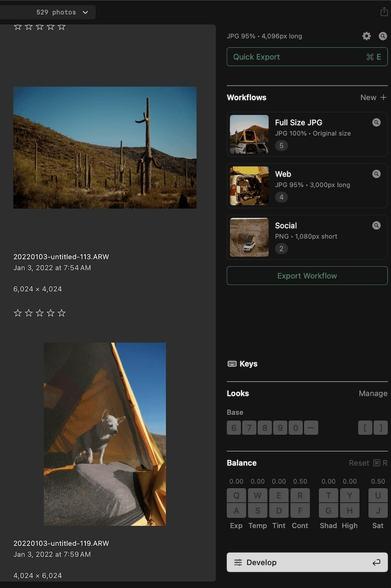Click the Sat label under Balance
Viewport: 391px width, 588px height.
[x=378, y=525]
